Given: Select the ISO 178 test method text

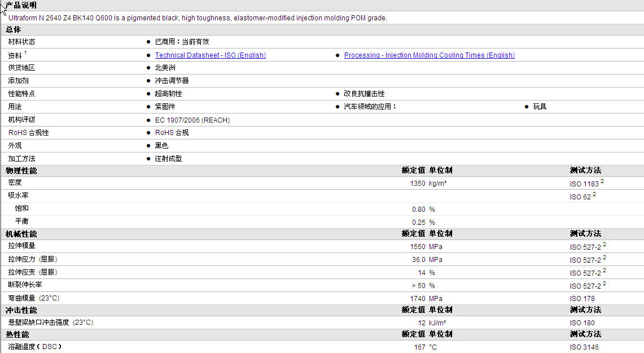Looking at the screenshot, I should pos(582,298).
